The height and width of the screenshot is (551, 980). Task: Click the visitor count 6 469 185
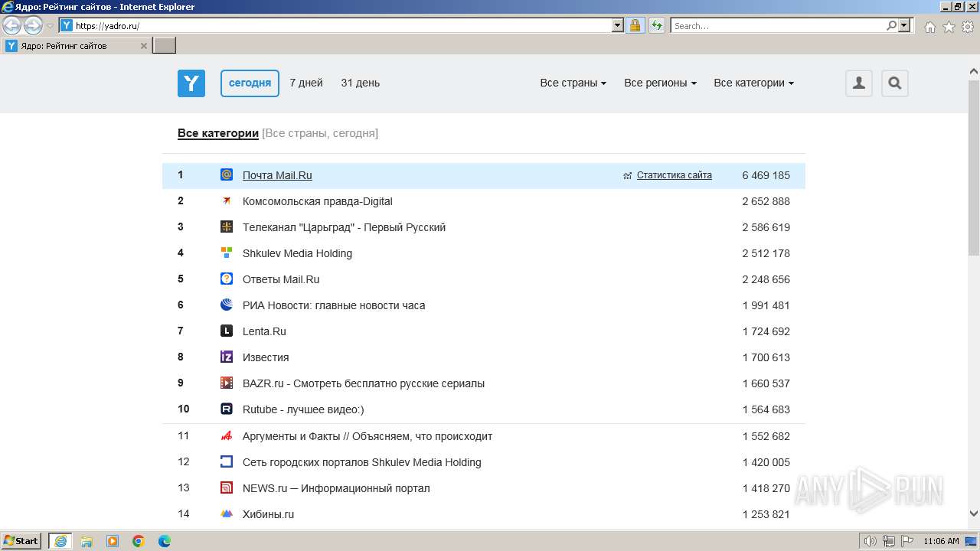766,175
